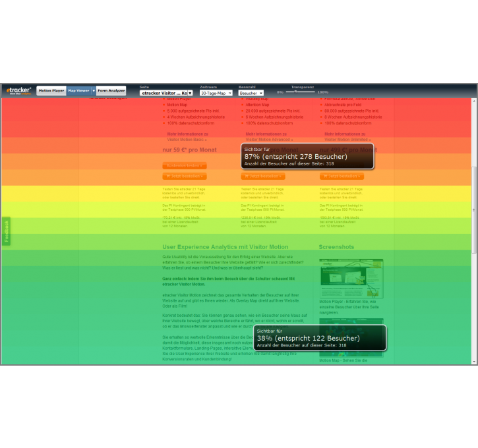
Task: Switch to the Form Analyzer tab
Action: click(111, 91)
